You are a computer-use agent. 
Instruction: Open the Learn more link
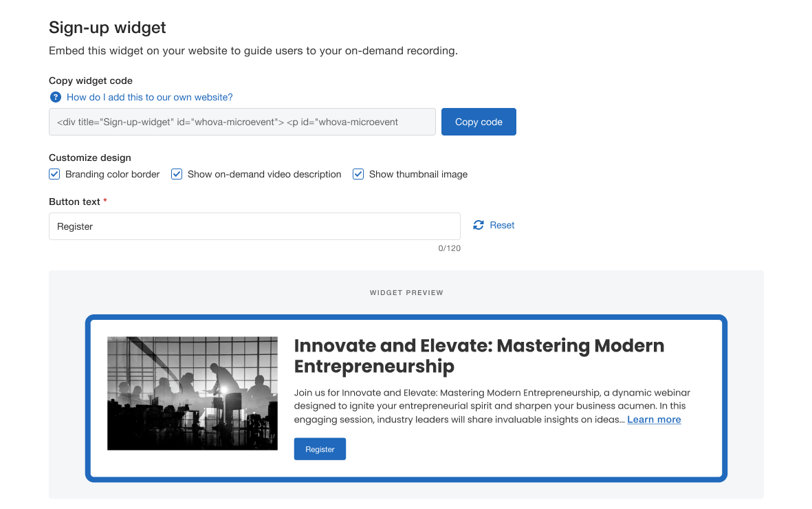[654, 420]
